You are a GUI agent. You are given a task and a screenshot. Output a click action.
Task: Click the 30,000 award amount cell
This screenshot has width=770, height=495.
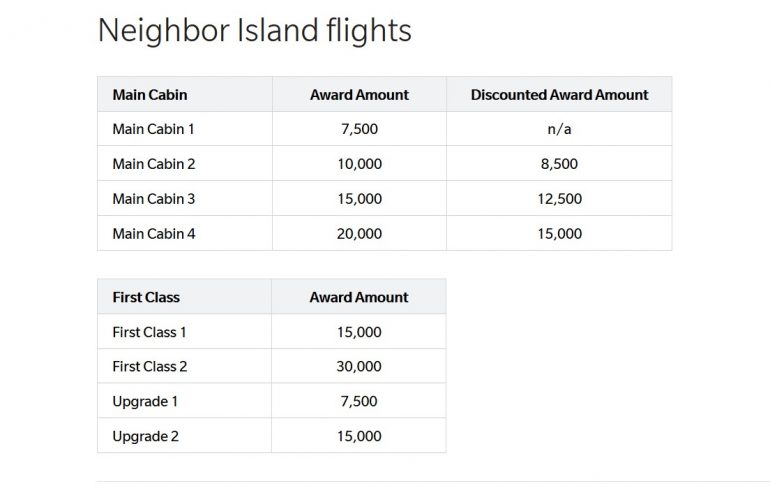tap(359, 366)
